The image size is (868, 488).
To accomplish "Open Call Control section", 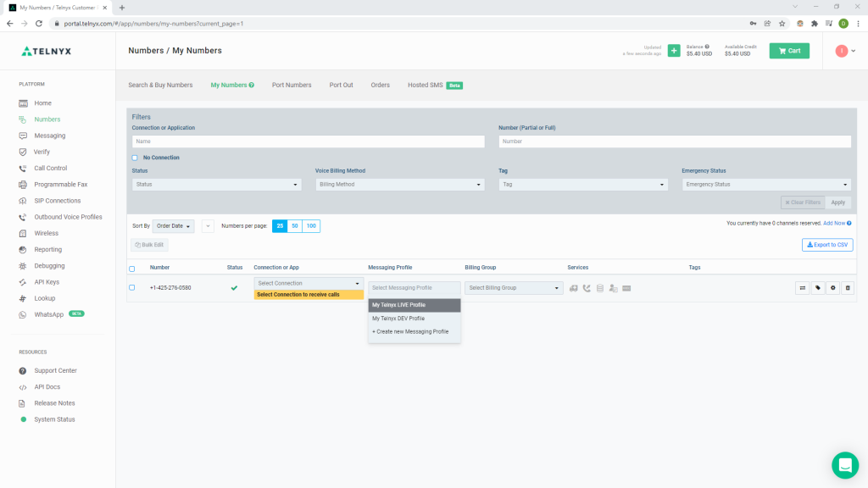I will pyautogui.click(x=50, y=169).
